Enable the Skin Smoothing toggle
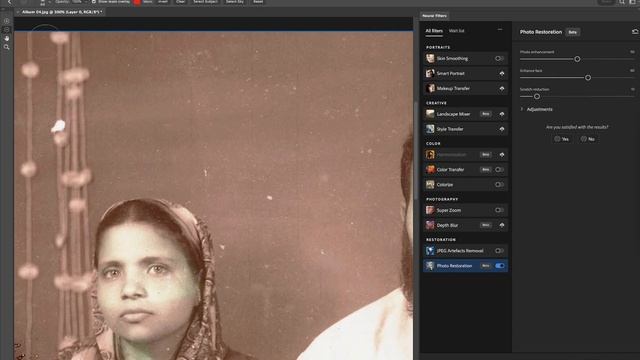Screen dimensions: 640x360 [x=499, y=58]
